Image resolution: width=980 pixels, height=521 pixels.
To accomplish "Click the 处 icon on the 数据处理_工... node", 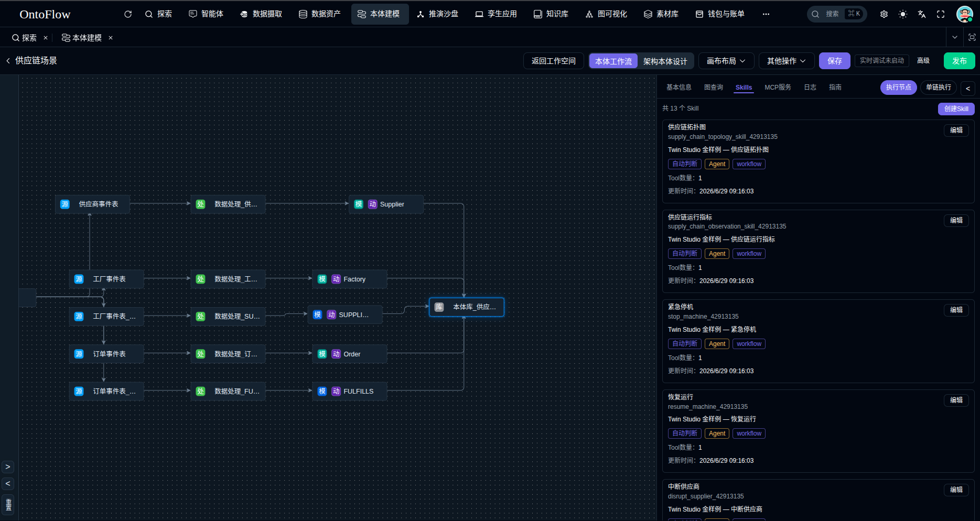I will coord(201,279).
